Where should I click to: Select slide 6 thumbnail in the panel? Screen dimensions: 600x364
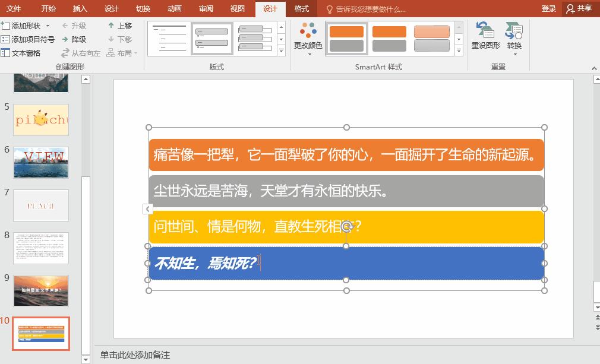click(40, 162)
